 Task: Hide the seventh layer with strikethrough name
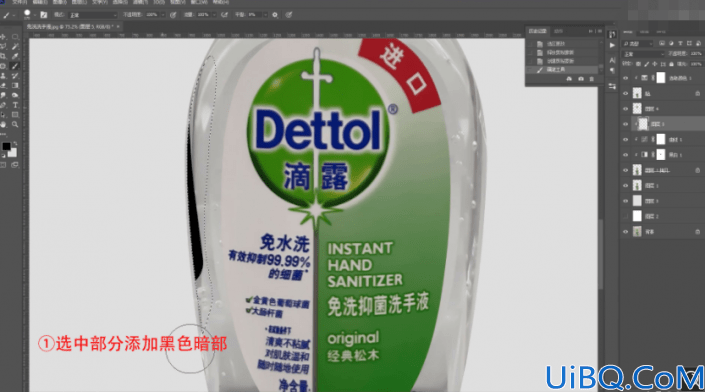(x=625, y=170)
